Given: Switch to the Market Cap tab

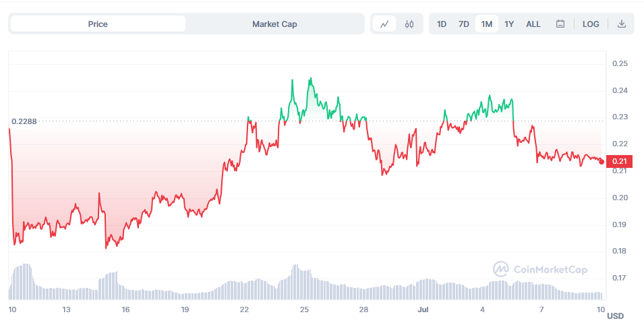Looking at the screenshot, I should pyautogui.click(x=274, y=24).
